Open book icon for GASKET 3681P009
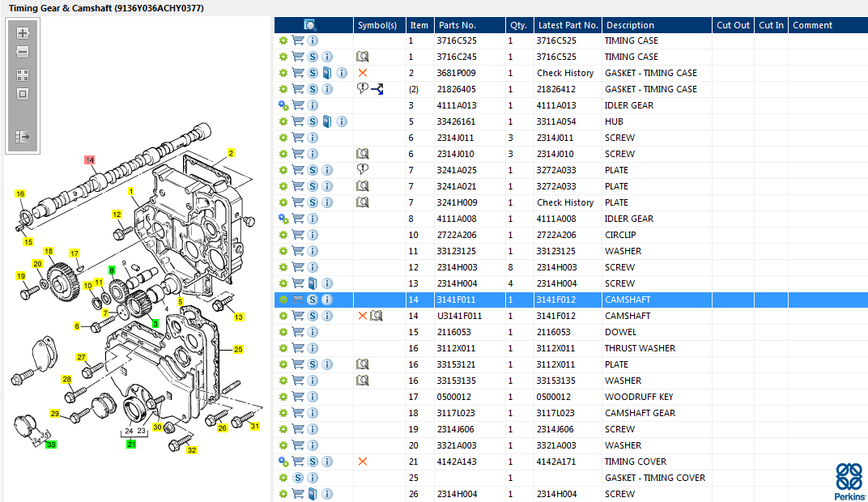The width and height of the screenshot is (868, 502). coord(327,73)
